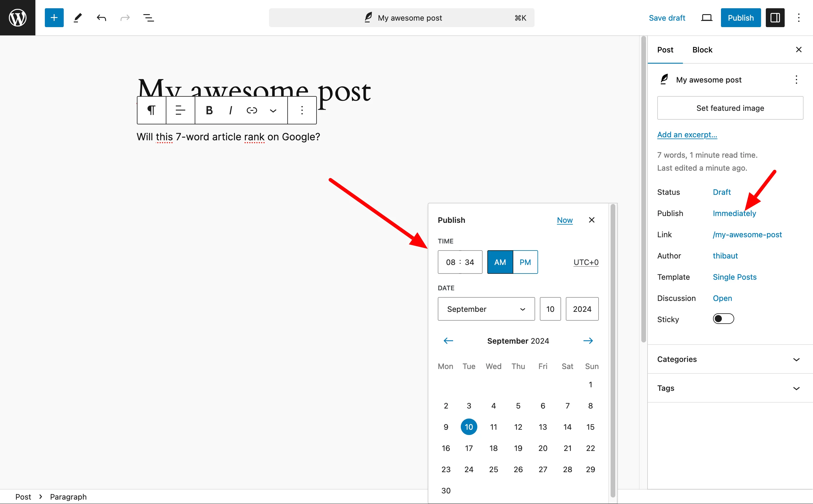Click Save draft button
Image resolution: width=813 pixels, height=504 pixels.
click(x=667, y=17)
